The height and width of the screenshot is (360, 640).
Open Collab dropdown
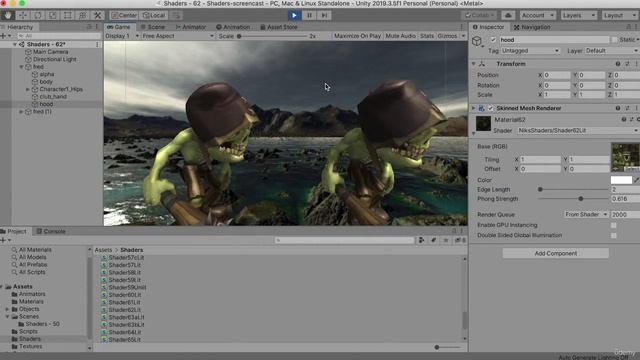[x=480, y=15]
